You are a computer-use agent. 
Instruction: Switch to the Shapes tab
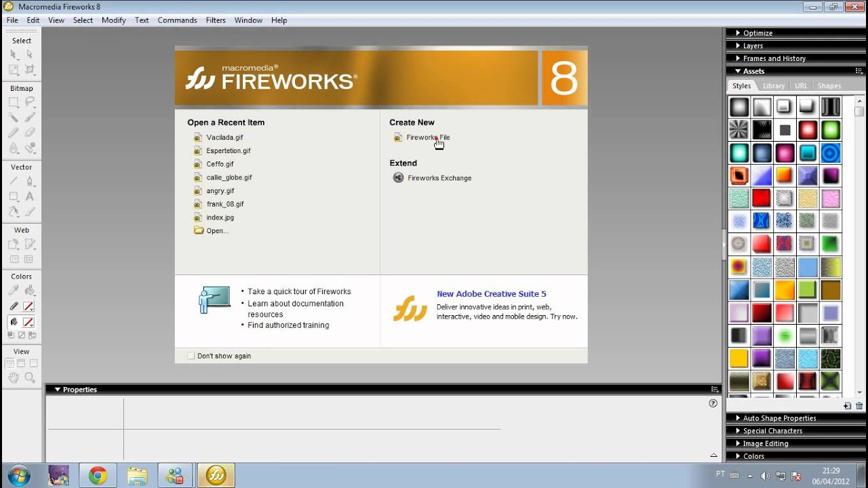[x=829, y=86]
